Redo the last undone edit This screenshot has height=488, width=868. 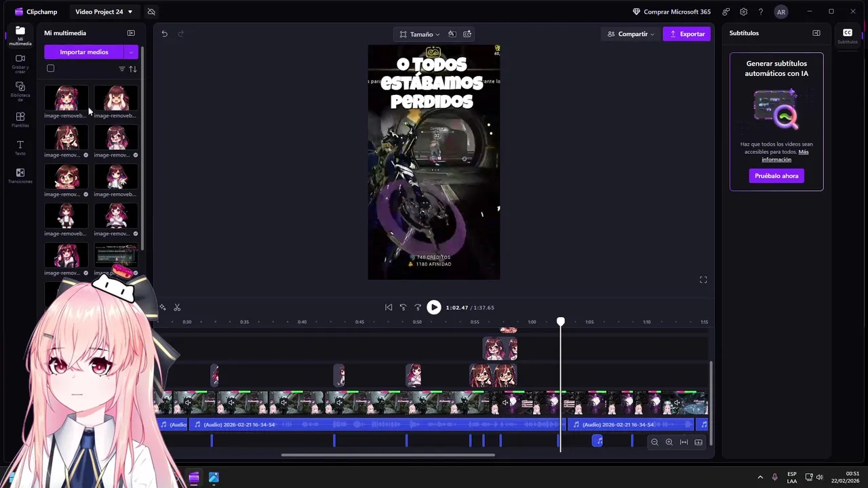click(x=180, y=34)
